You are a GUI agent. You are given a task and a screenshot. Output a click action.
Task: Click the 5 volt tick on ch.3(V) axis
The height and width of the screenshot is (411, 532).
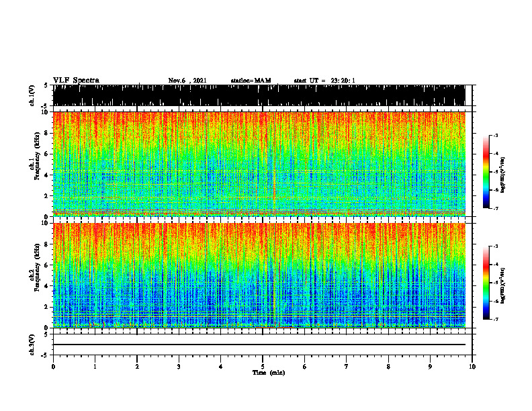[46, 334]
